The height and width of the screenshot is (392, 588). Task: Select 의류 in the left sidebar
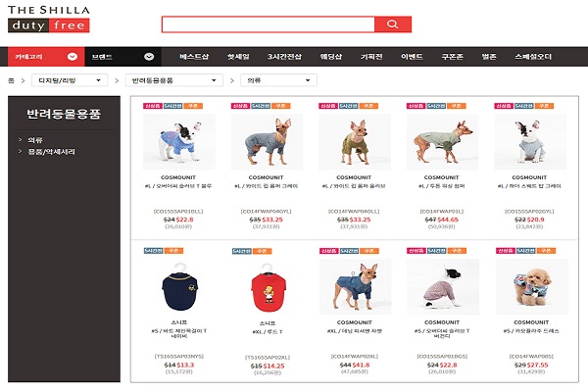click(x=35, y=140)
